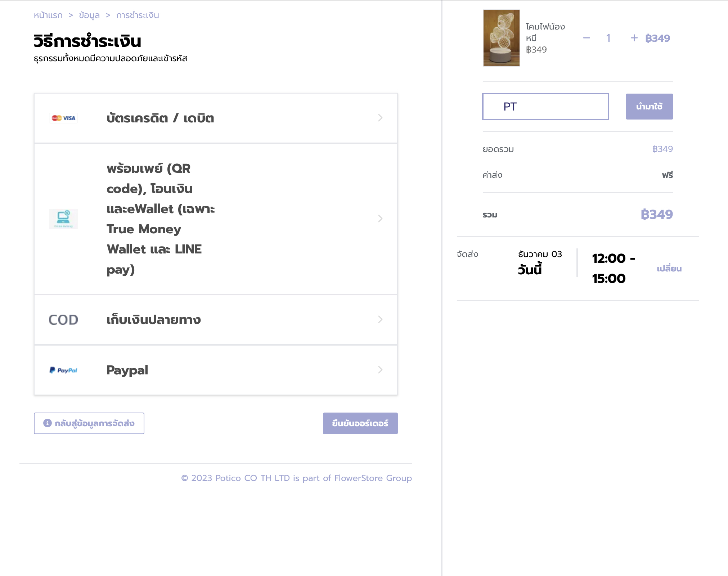Open the teddy bear lamp product thumbnail
Screen dimensions: 728x576
pos(501,38)
